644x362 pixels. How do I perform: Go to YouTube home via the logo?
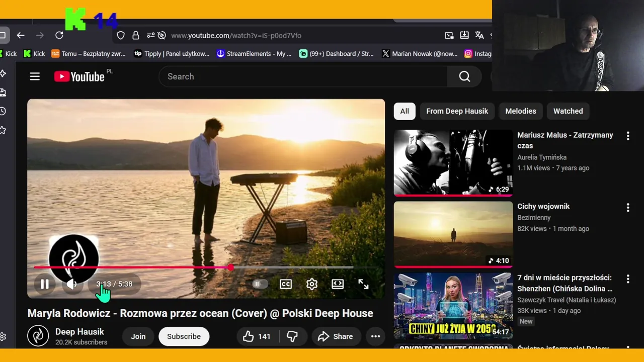click(79, 76)
